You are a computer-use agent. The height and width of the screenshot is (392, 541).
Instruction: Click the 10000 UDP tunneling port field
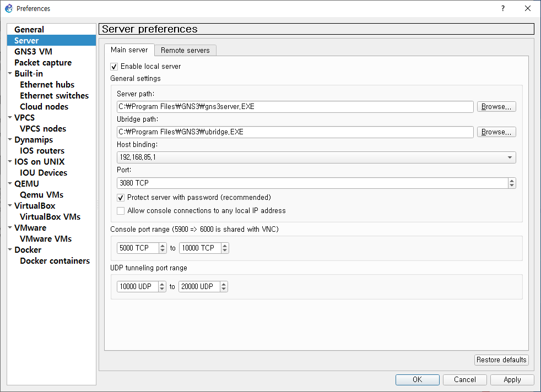pyautogui.click(x=137, y=287)
